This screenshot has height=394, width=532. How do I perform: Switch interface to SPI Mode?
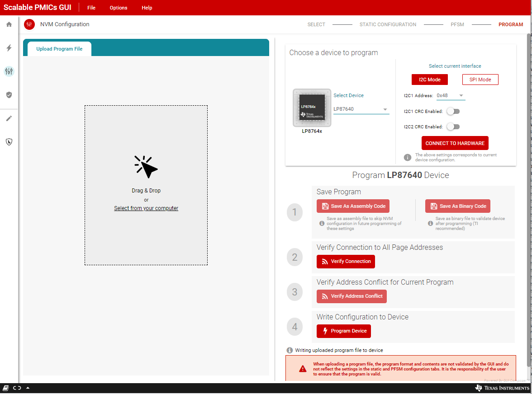(x=480, y=80)
